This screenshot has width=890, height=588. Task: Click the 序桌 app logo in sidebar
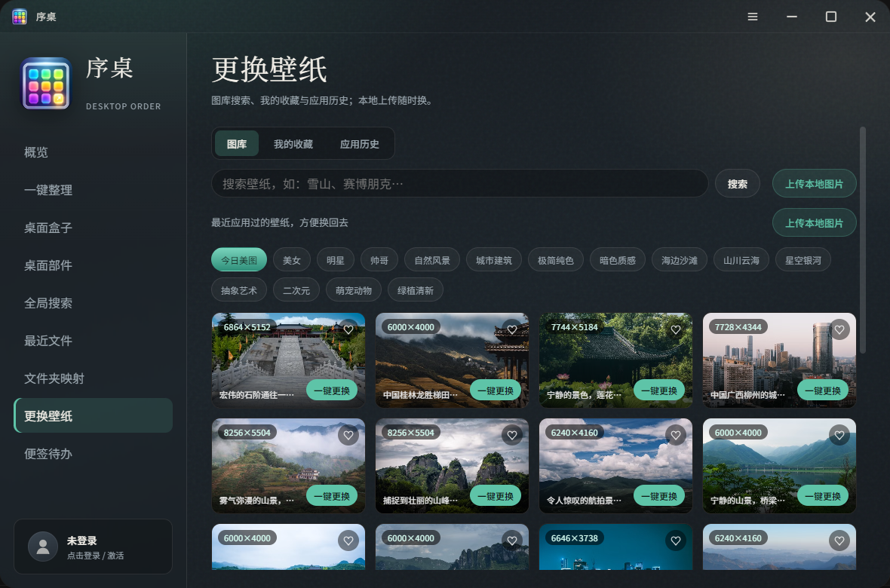pos(47,84)
